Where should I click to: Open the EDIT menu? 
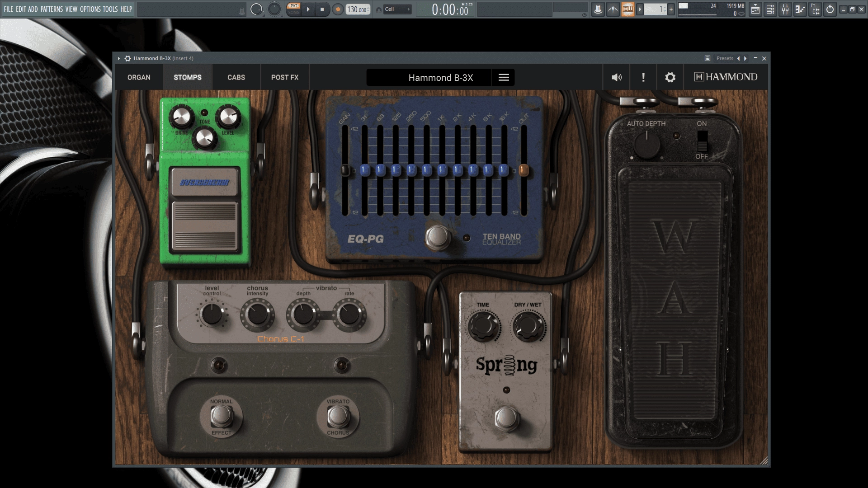point(21,9)
